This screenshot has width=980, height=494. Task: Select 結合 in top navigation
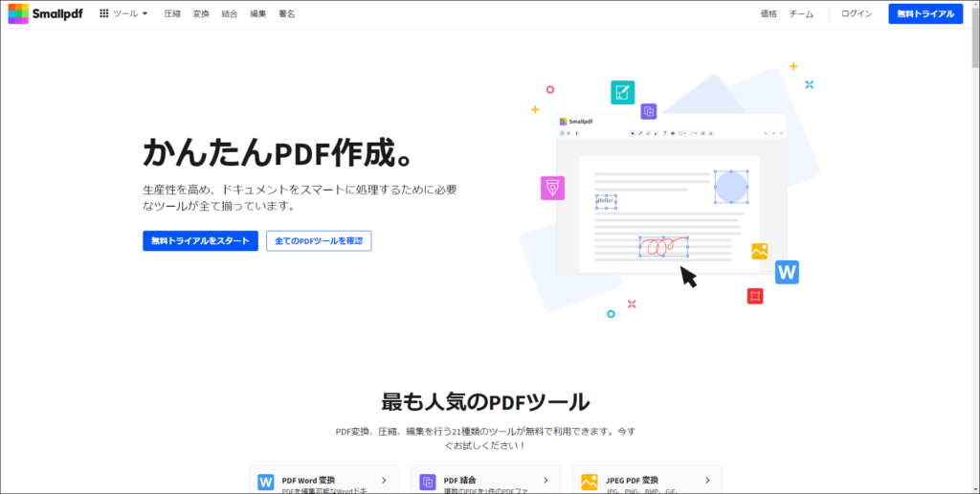230,13
